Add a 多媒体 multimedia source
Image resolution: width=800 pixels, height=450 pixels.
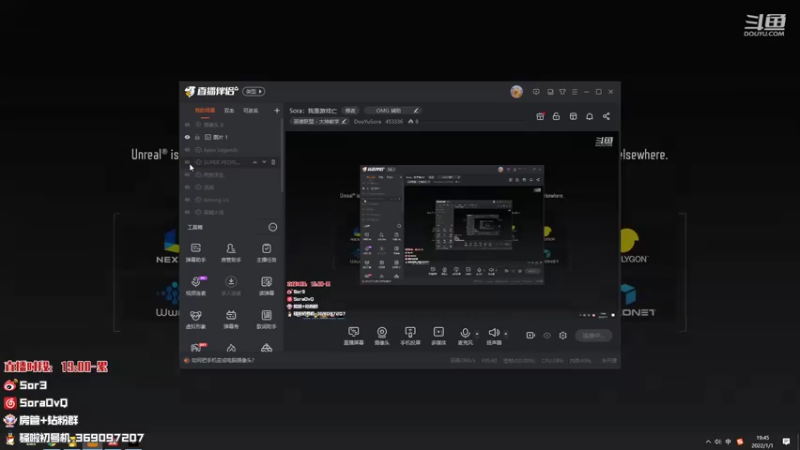tap(438, 336)
